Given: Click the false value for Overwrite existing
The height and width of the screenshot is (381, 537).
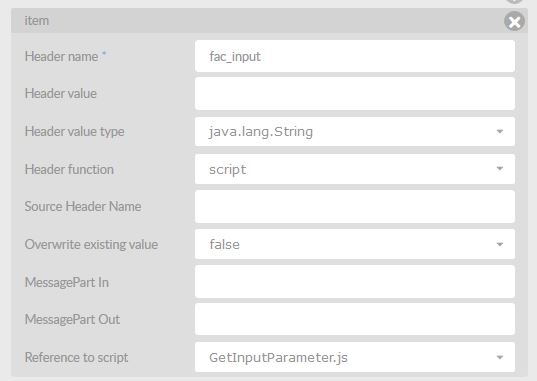Looking at the screenshot, I should click(224, 244).
